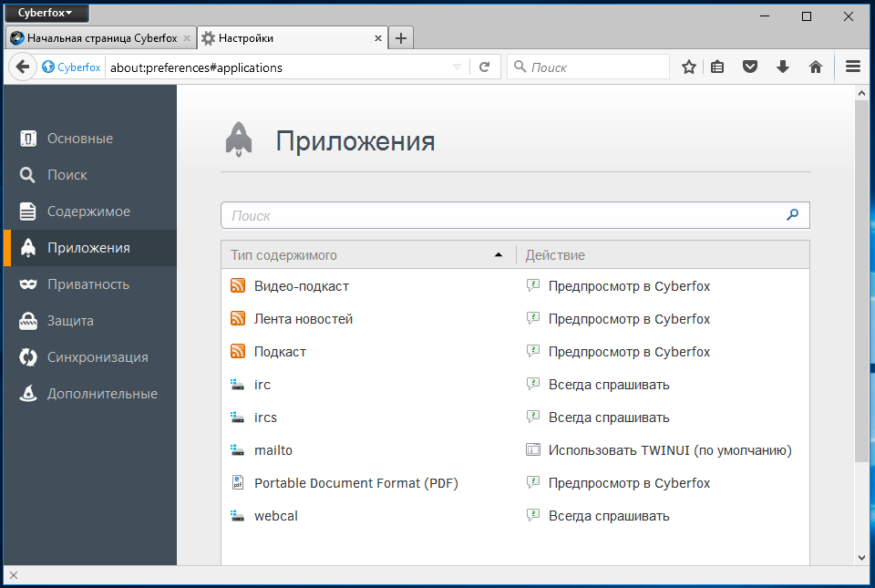The image size is (875, 588).
Task: Click the Защита lock icon
Action: click(x=28, y=321)
